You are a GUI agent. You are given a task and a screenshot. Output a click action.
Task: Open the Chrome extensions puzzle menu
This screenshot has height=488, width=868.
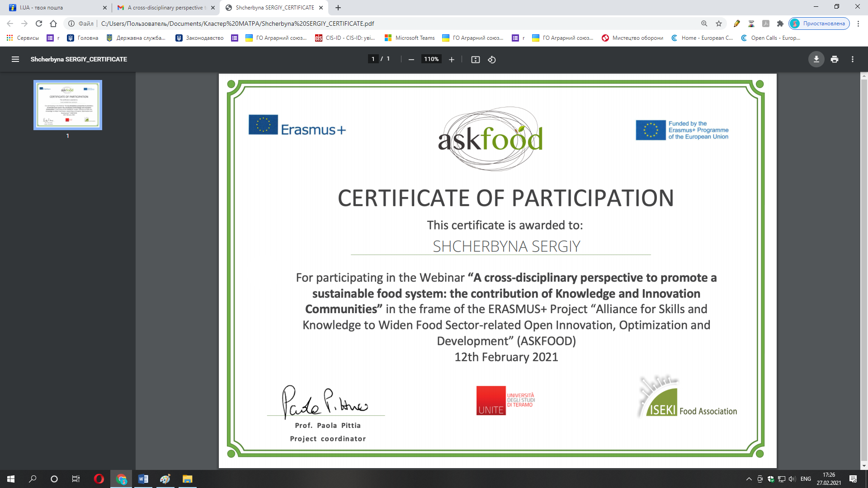click(780, 23)
